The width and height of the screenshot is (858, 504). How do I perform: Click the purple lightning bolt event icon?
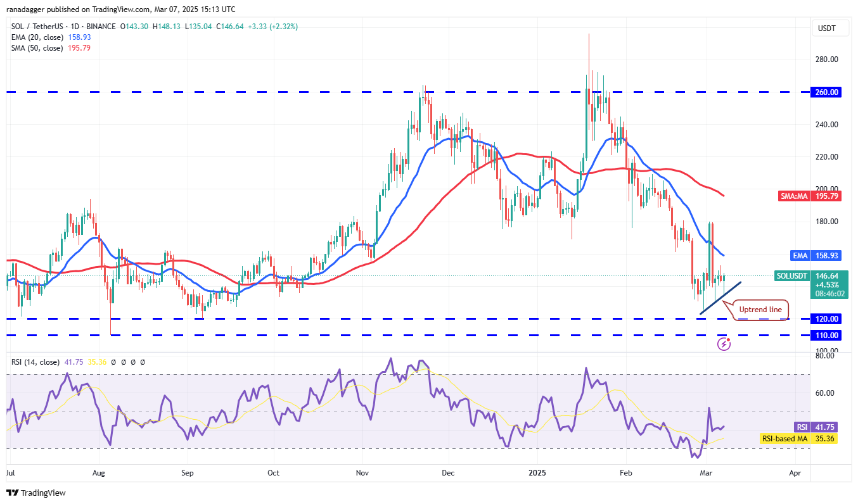click(724, 344)
